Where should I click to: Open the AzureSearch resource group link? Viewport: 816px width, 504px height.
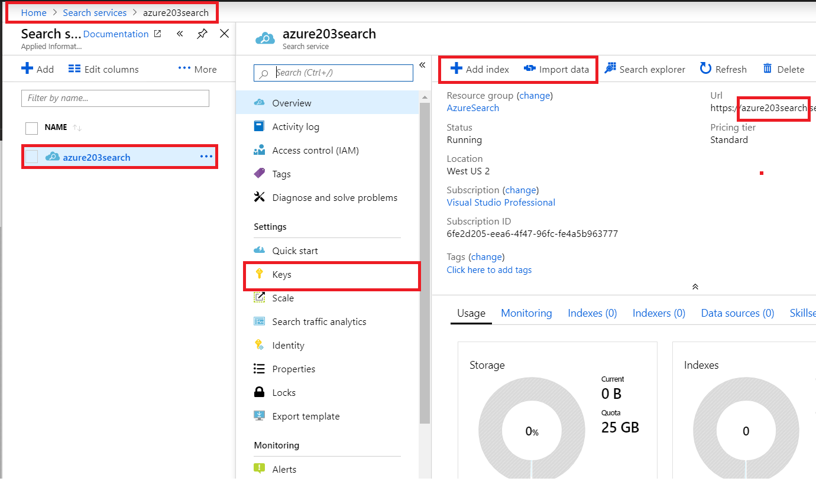pos(472,108)
